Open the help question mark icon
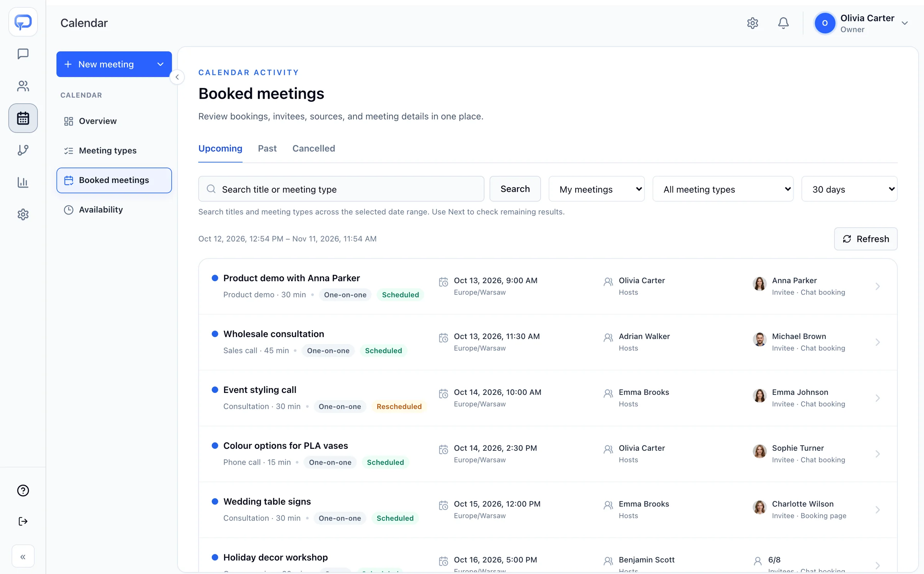This screenshot has width=924, height=574. [23, 490]
